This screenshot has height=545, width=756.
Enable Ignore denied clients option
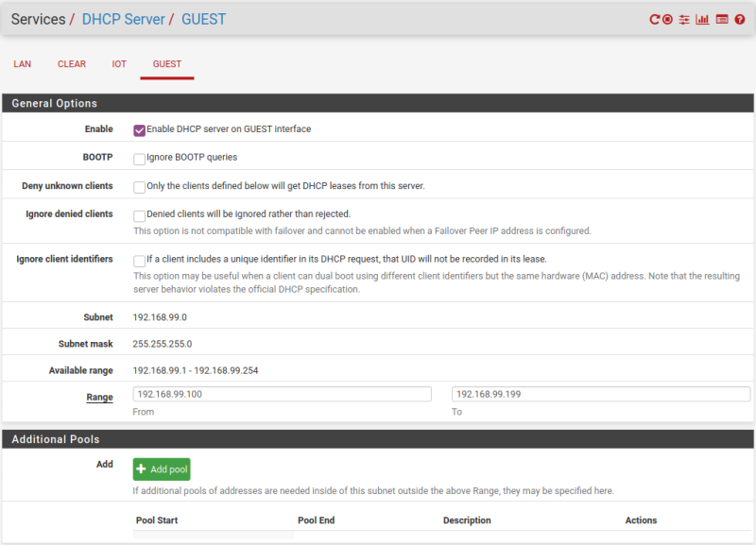[139, 215]
